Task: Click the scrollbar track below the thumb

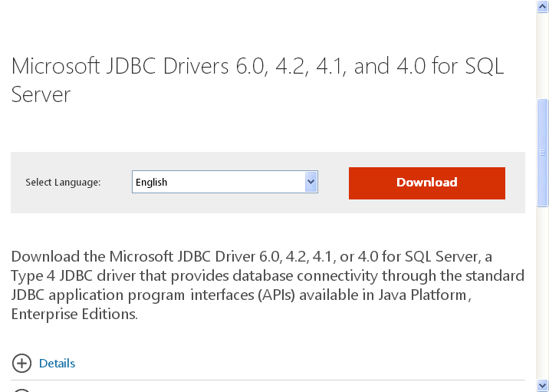Action: [542, 292]
